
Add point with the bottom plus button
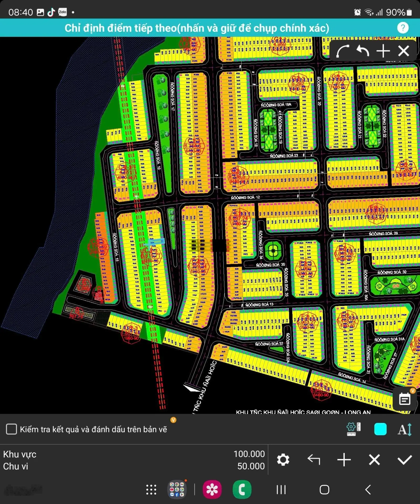click(x=344, y=460)
